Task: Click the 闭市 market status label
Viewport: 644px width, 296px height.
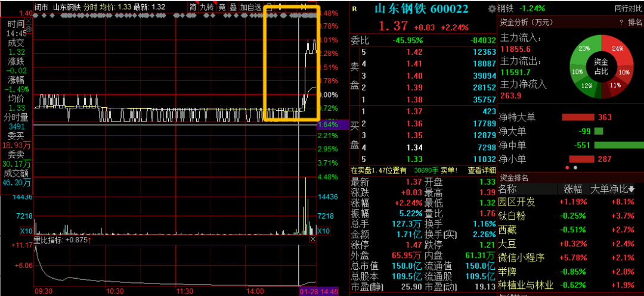Action: (41, 7)
